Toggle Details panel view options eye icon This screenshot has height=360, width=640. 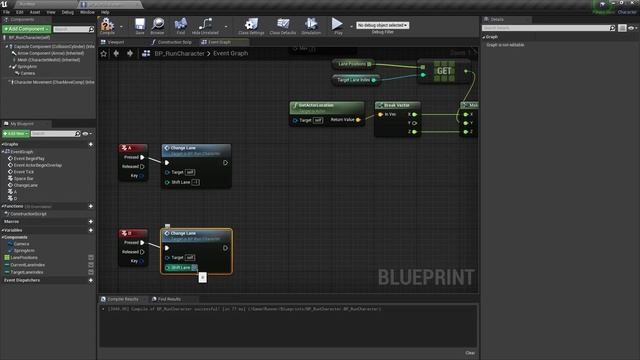(631, 28)
